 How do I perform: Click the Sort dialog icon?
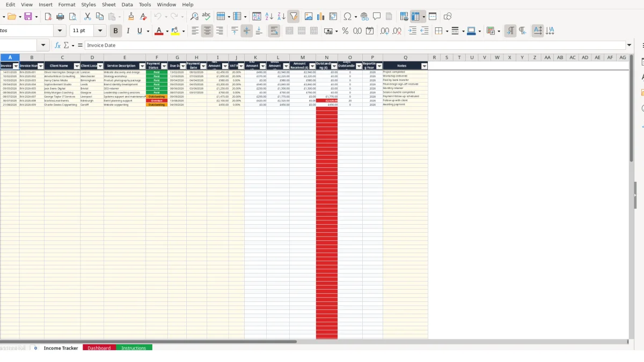257,17
